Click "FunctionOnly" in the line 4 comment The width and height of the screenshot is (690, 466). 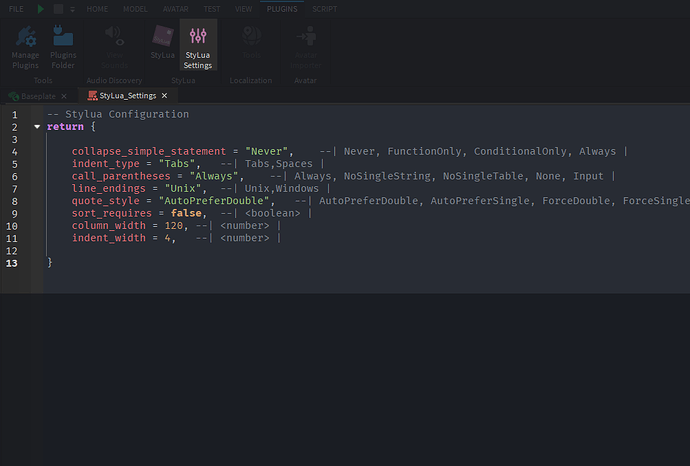424,151
